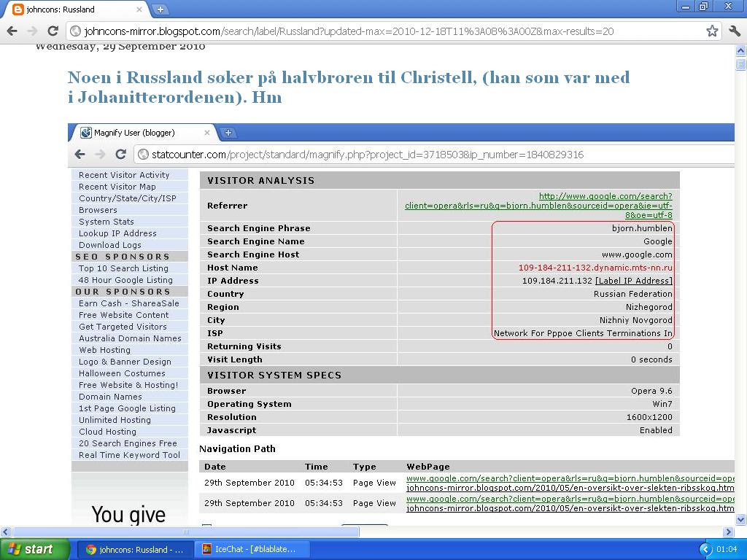This screenshot has height=560, width=747.
Task: Open the Download Logs sidebar link
Action: coord(110,245)
